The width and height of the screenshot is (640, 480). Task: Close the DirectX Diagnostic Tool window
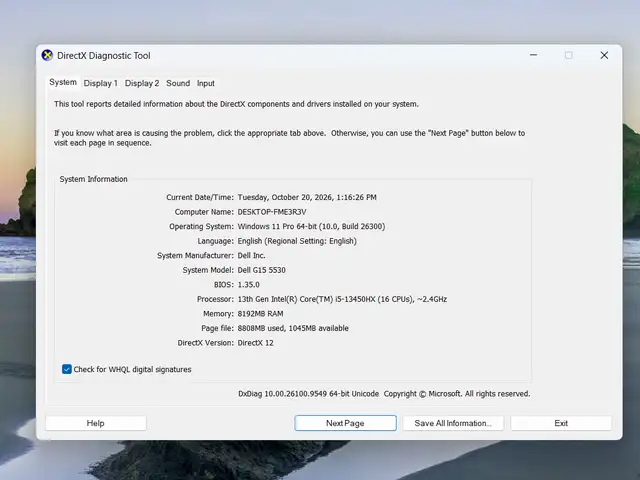click(604, 55)
